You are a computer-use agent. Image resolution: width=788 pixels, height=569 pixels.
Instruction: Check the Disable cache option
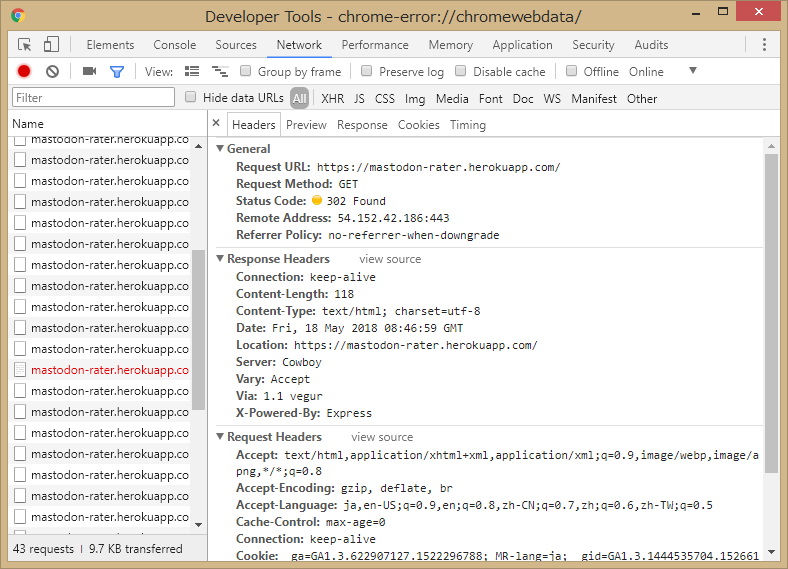tap(461, 72)
